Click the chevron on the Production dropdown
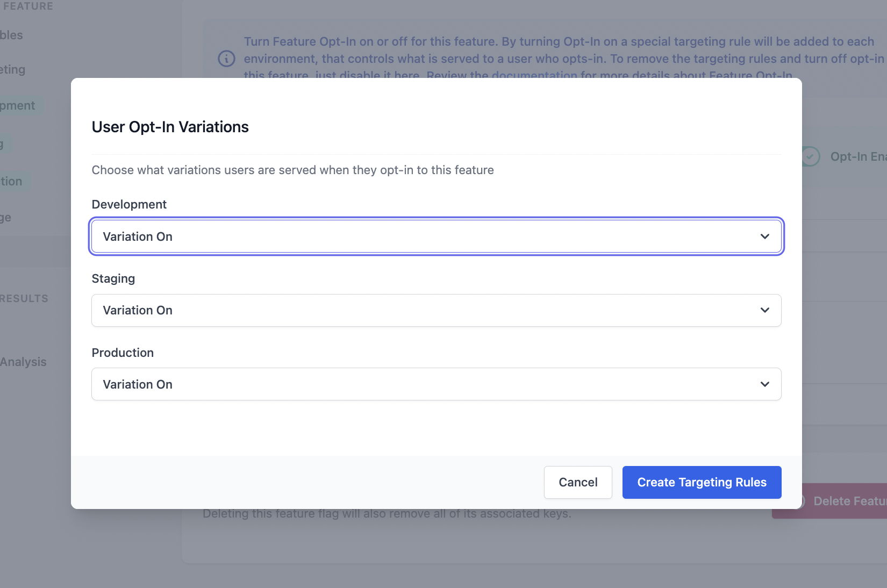887x588 pixels. pos(765,384)
